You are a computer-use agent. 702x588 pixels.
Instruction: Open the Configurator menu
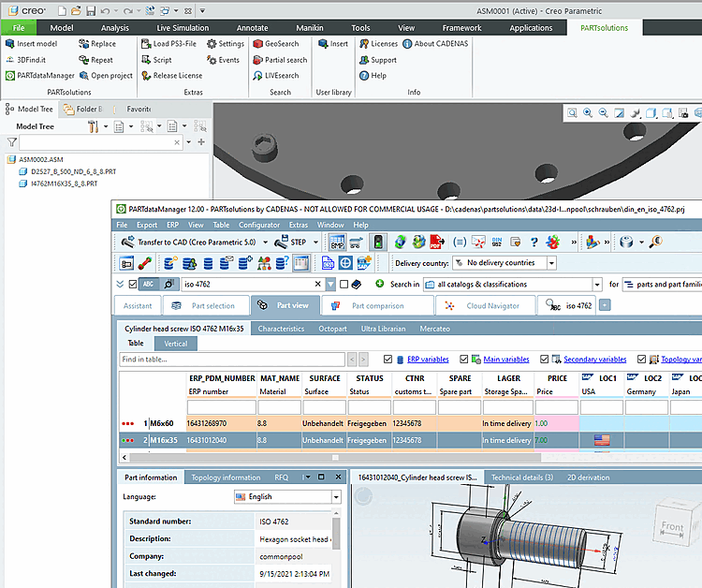(x=258, y=225)
